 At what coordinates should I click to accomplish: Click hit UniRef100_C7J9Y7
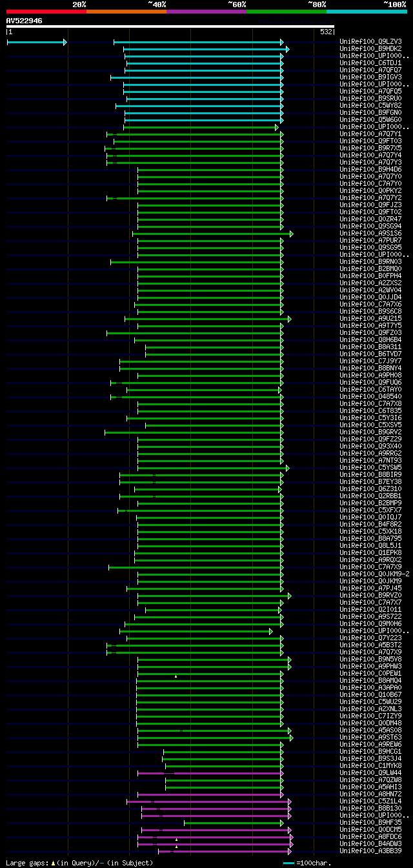(370, 361)
